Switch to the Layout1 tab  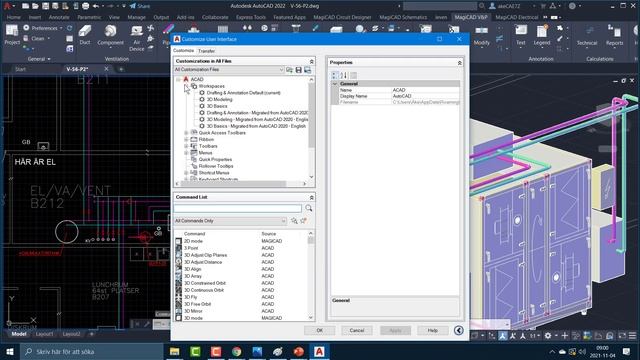(x=44, y=334)
